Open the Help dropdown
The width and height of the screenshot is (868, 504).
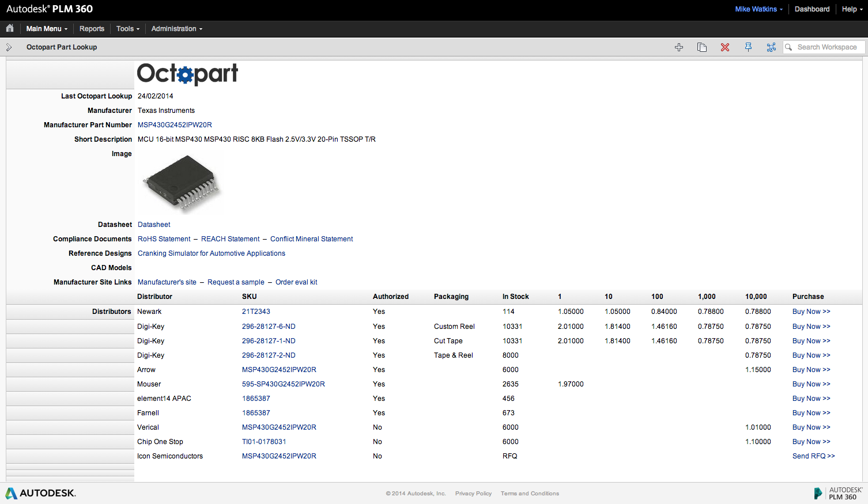coord(852,9)
